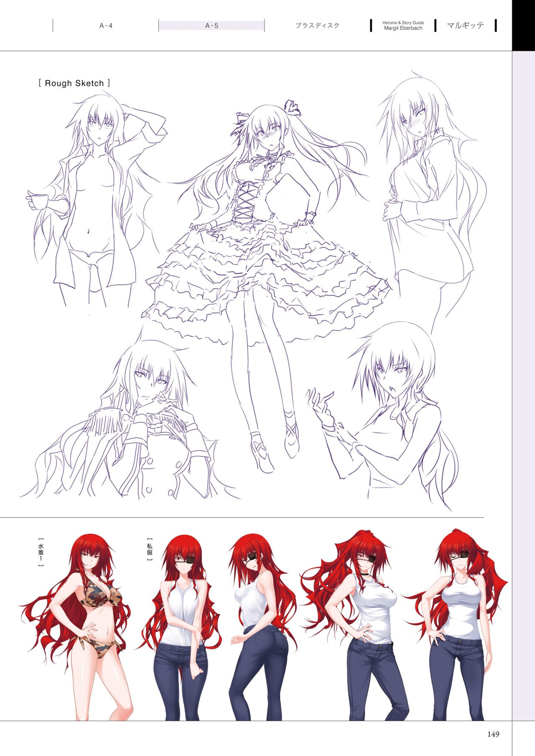Click the highlighted A-5 tab
Screen dimensions: 535x756
[211, 25]
